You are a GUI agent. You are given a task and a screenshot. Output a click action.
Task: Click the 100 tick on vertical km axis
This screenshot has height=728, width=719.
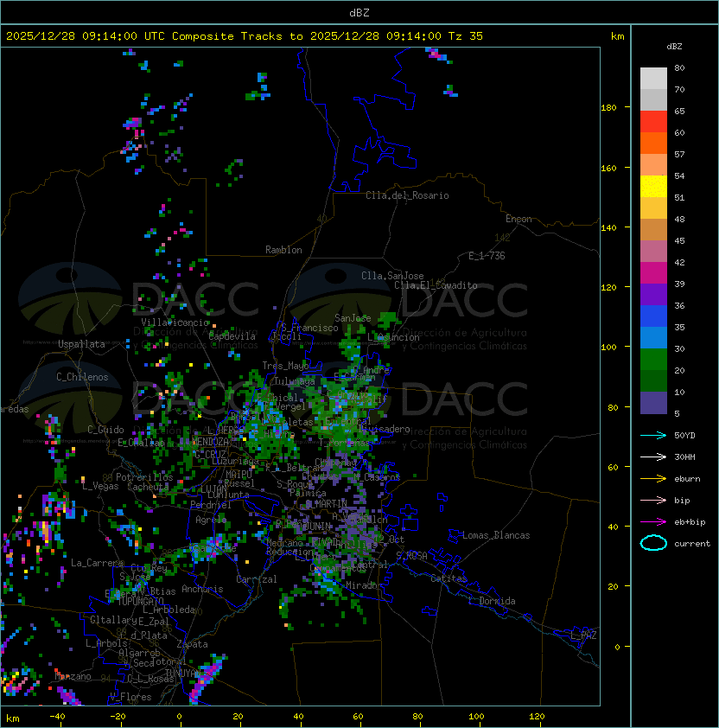click(x=608, y=348)
